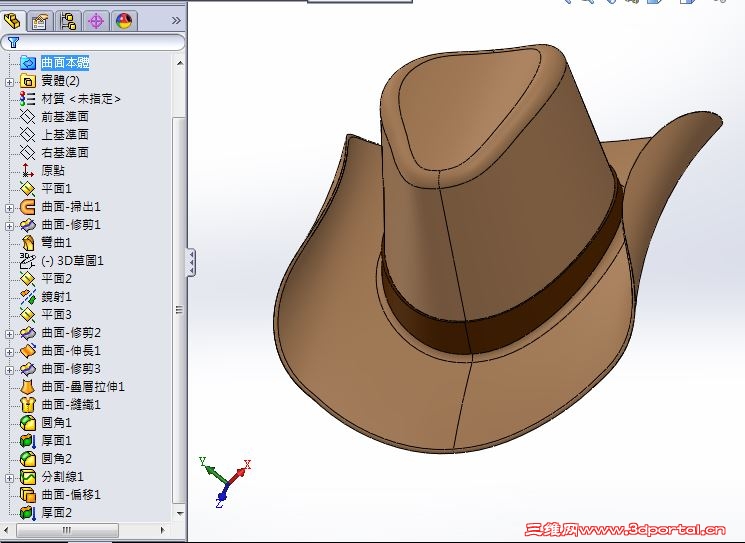Click the 厚面2 thicken icon
Image resolution: width=745 pixels, height=543 pixels.
click(28, 513)
